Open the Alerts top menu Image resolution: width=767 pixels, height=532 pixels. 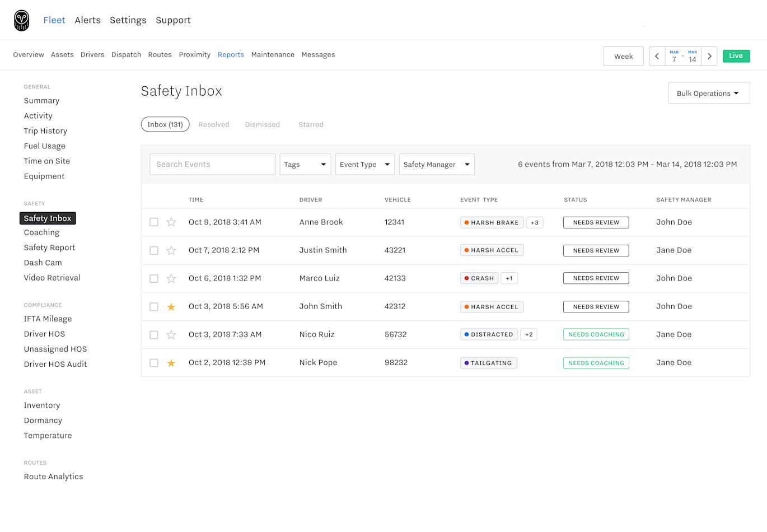(88, 20)
